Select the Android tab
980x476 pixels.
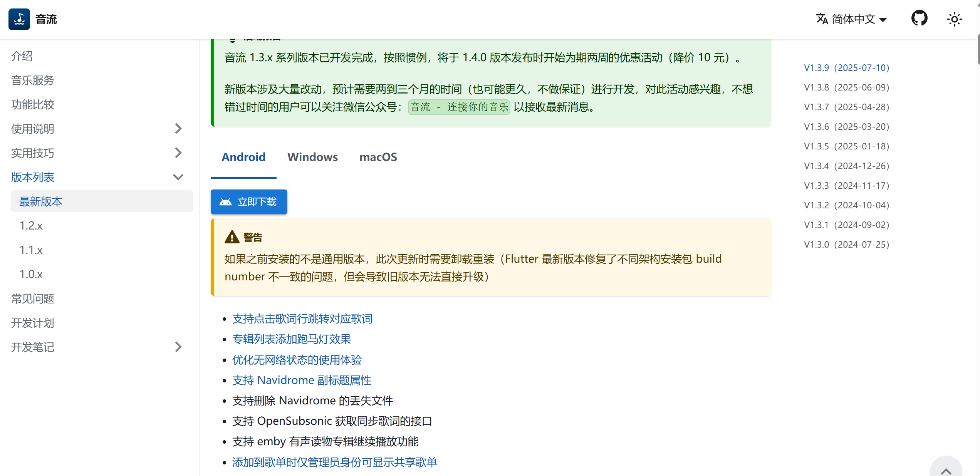tap(243, 157)
